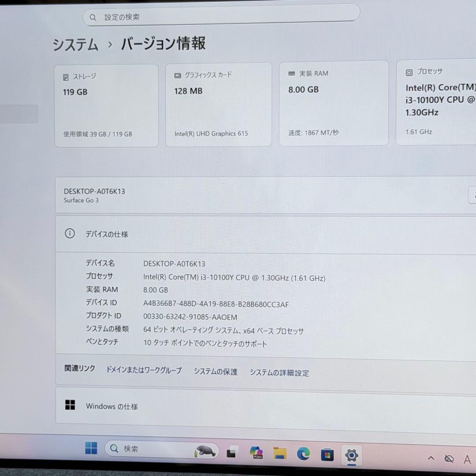Open the プロセッサ card
This screenshot has width=476, height=476.
coord(436,102)
